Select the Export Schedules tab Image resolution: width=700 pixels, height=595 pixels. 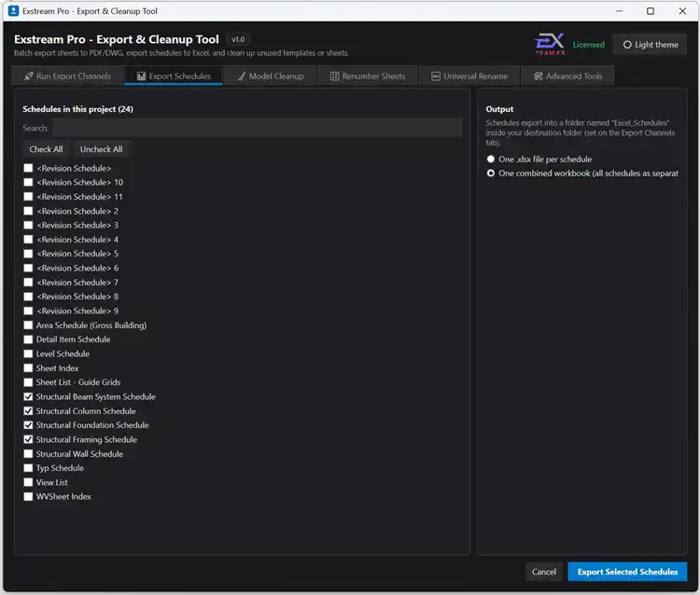tap(174, 76)
